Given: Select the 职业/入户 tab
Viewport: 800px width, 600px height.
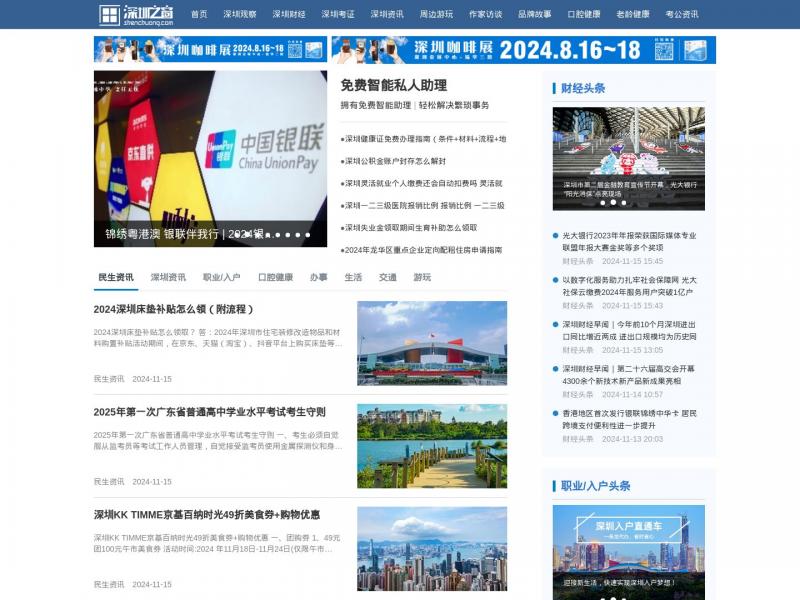Looking at the screenshot, I should click(221, 277).
